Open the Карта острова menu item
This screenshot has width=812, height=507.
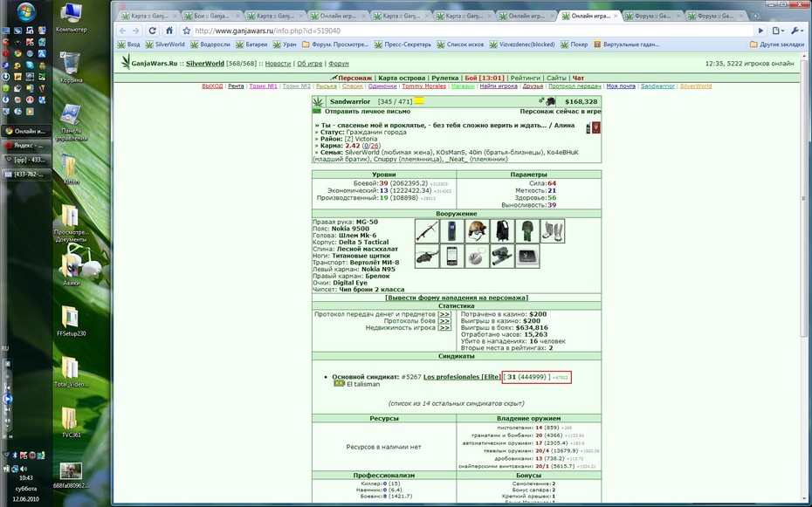click(402, 79)
